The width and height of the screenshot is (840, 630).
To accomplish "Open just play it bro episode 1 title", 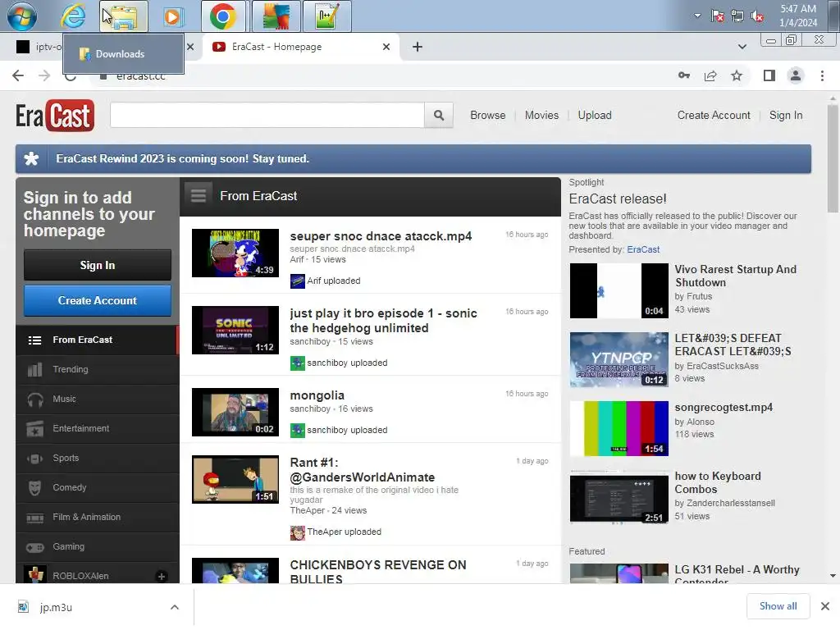I will (x=383, y=321).
